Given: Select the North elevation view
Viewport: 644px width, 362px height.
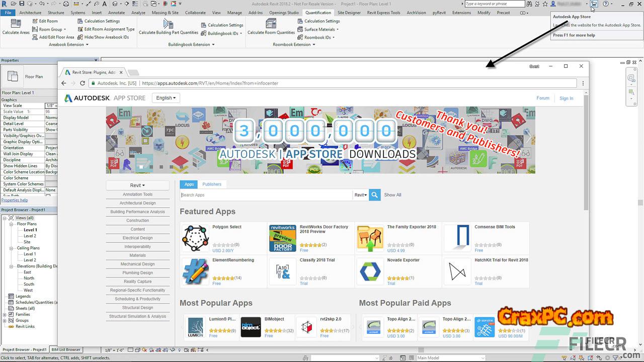Looking at the screenshot, I should (29, 278).
